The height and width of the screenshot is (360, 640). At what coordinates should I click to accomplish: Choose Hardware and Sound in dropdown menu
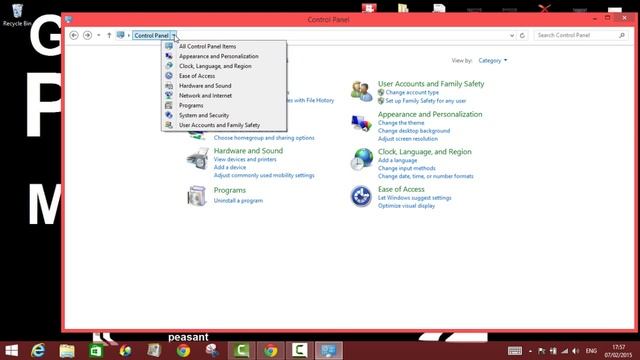pos(224,86)
